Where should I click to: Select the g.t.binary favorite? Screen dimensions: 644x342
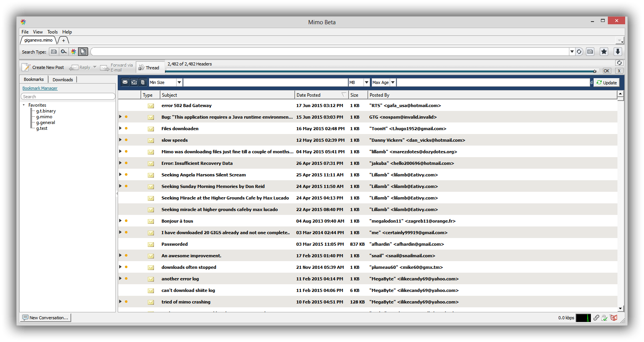click(x=46, y=111)
